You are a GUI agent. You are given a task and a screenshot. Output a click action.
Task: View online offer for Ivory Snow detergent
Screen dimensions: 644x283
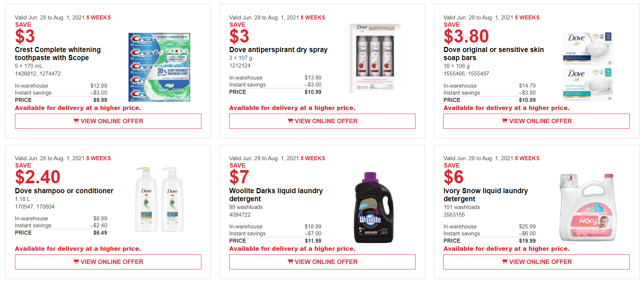click(540, 262)
